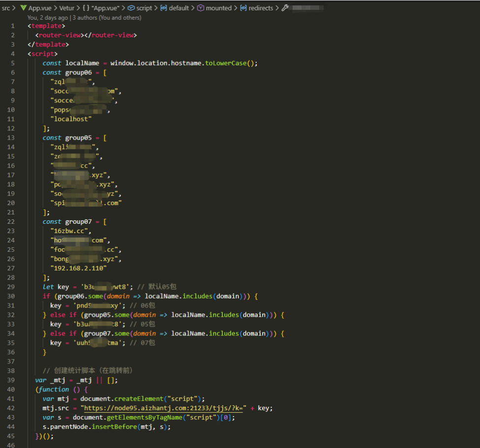Image resolution: width=480 pixels, height=448 pixels.
Task: Click the cube icon before 'mounted'
Action: pos(201,8)
